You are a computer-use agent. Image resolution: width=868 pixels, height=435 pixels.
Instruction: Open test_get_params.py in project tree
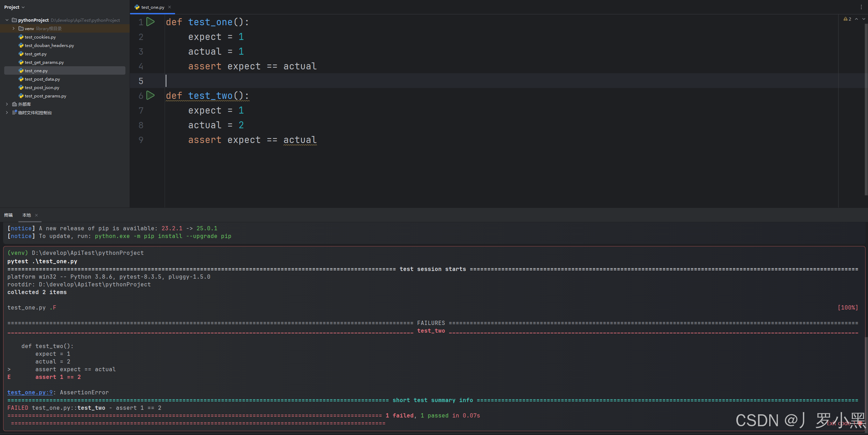tap(44, 62)
